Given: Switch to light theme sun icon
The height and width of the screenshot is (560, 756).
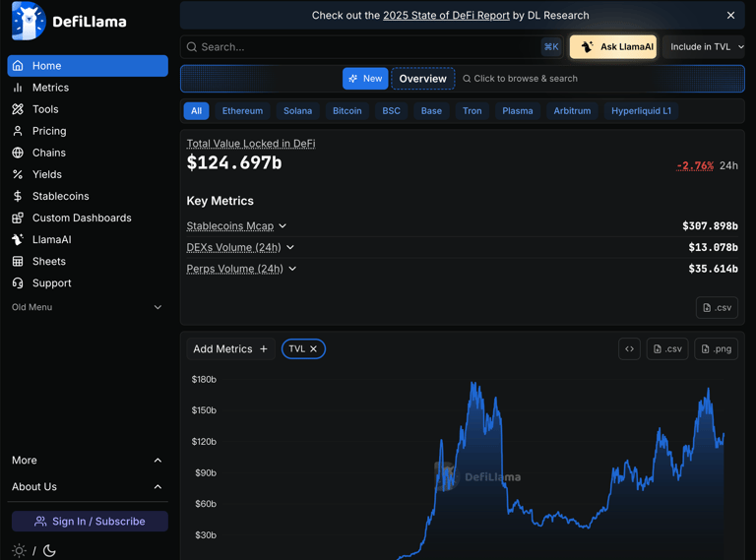Looking at the screenshot, I should point(19,550).
